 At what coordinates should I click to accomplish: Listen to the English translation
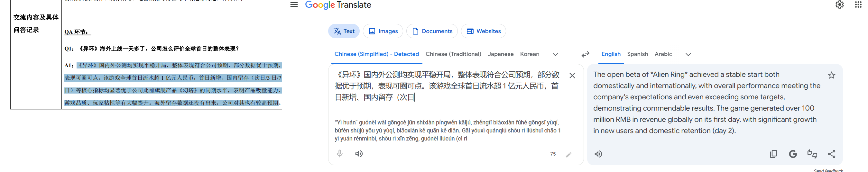(x=598, y=154)
